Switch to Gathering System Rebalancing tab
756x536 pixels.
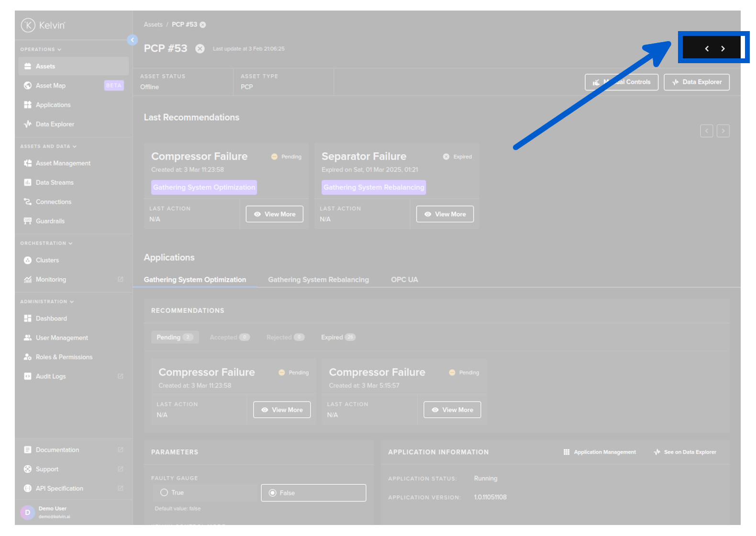318,279
